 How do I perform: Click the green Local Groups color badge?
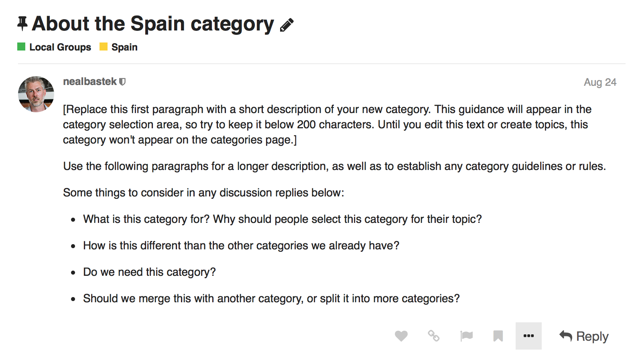click(x=22, y=47)
